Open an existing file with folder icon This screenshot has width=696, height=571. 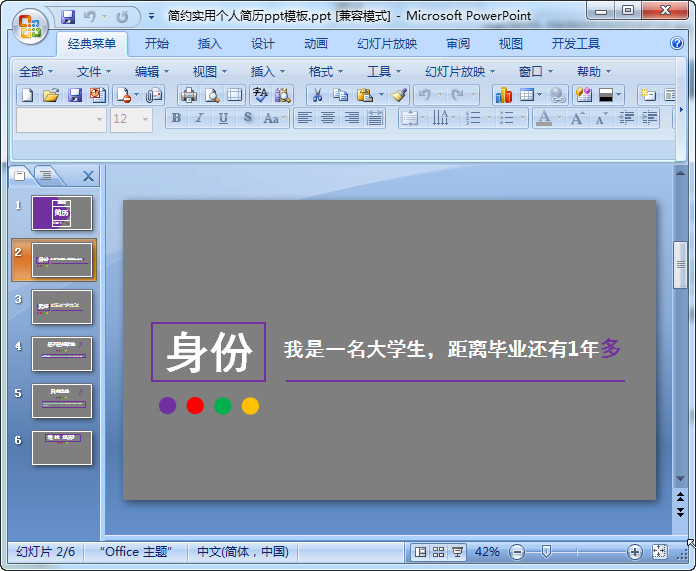pos(51,95)
